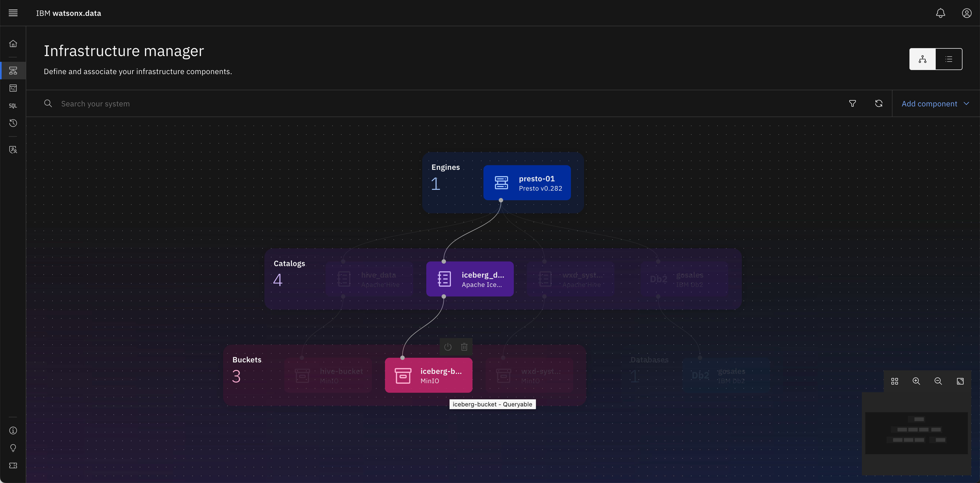Go to Home in sidebar
The width and height of the screenshot is (980, 483).
[x=13, y=44]
